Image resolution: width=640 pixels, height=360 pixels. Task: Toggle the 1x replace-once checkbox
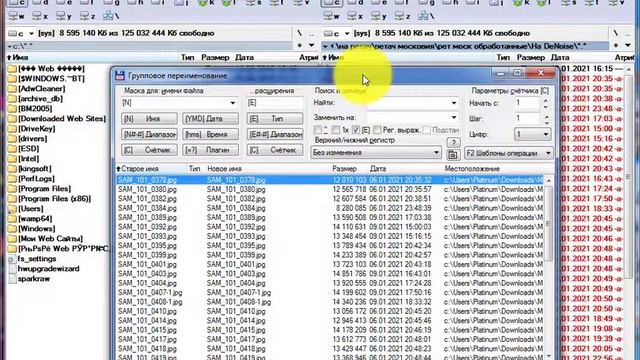coord(336,130)
